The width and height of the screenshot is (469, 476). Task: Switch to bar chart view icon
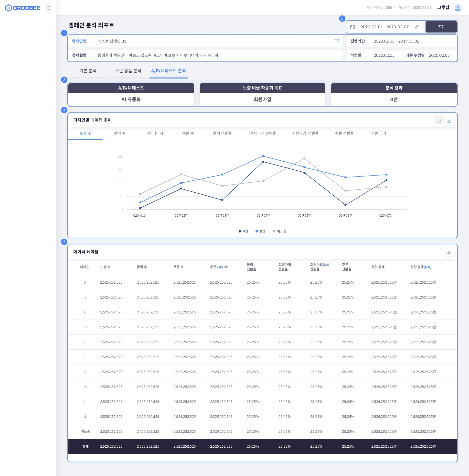pyautogui.click(x=439, y=120)
